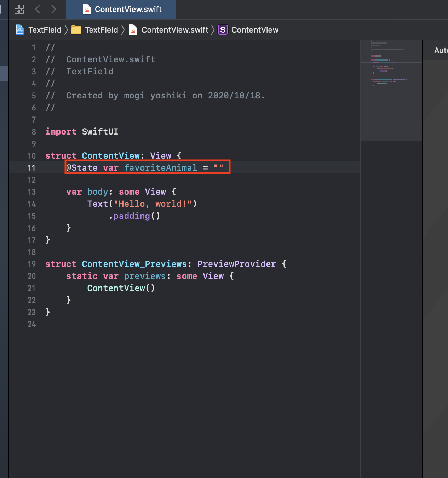Click ContentView_Previews struct name
This screenshot has height=478, width=448.
[134, 264]
